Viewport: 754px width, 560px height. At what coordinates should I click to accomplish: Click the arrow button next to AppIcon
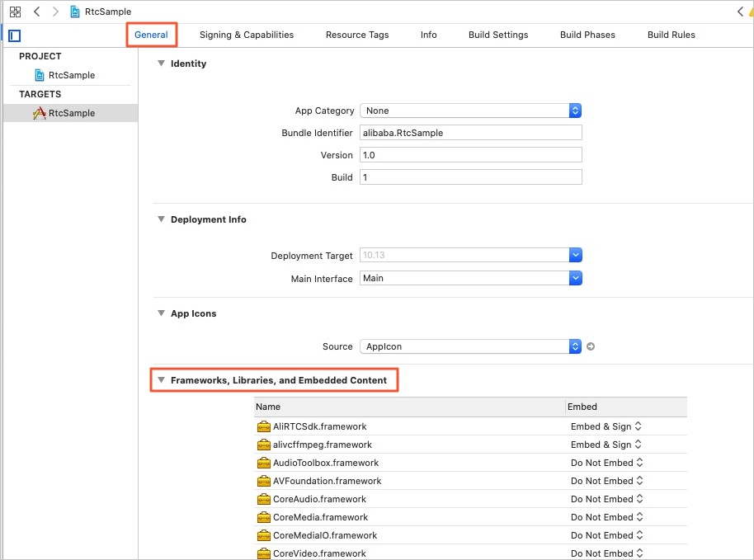point(591,346)
